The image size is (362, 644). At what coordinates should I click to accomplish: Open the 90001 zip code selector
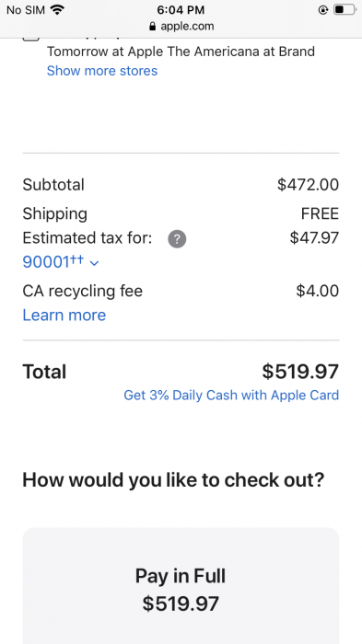coord(61,261)
